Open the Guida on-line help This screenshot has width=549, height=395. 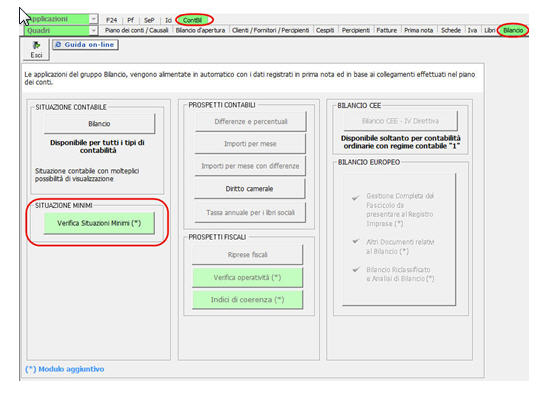click(85, 45)
